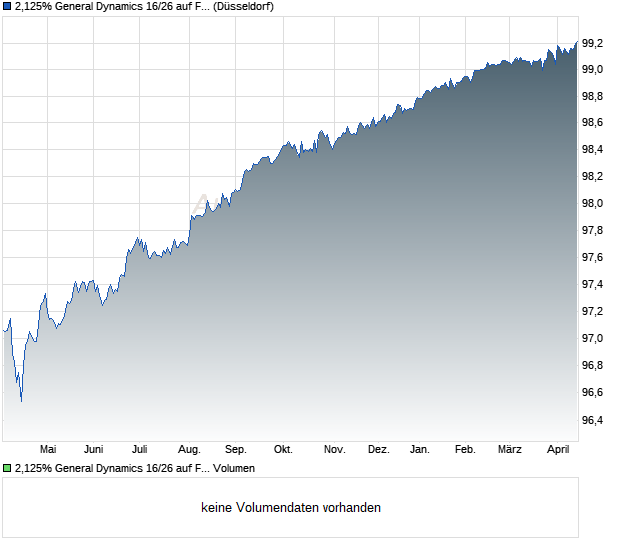Click the 99,0 price axis value
Screen dimensions: 620x546
point(593,70)
